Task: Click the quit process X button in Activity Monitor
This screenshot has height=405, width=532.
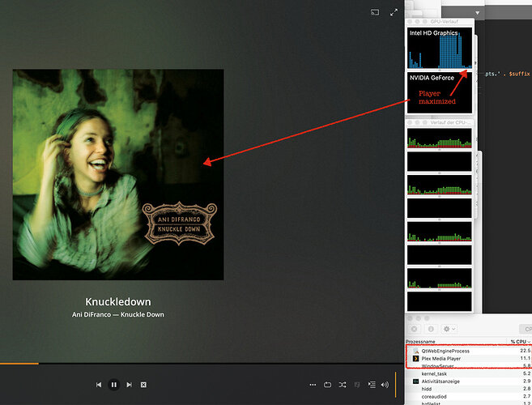Action: coord(414,329)
